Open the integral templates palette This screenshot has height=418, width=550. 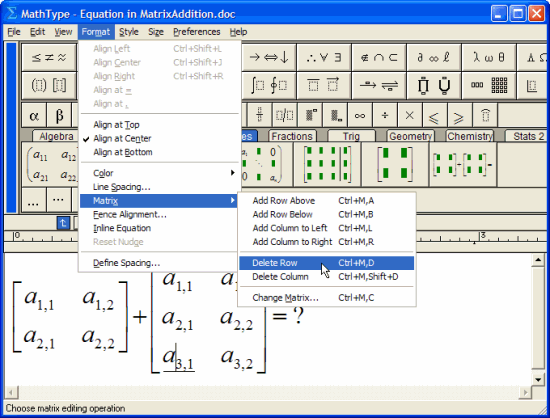tap(269, 85)
